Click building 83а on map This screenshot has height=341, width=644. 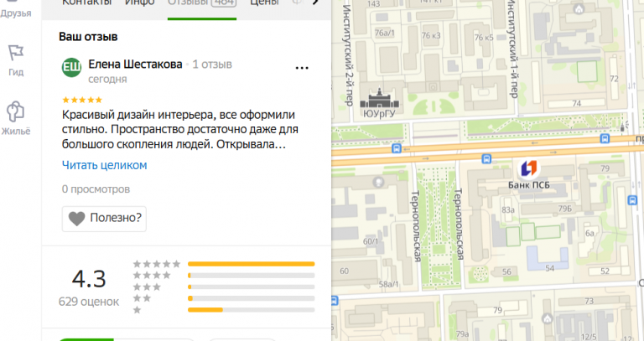pos(508,209)
